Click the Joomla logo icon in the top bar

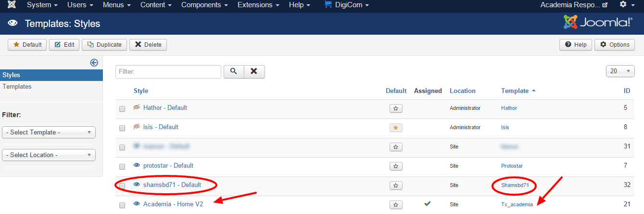(12, 5)
